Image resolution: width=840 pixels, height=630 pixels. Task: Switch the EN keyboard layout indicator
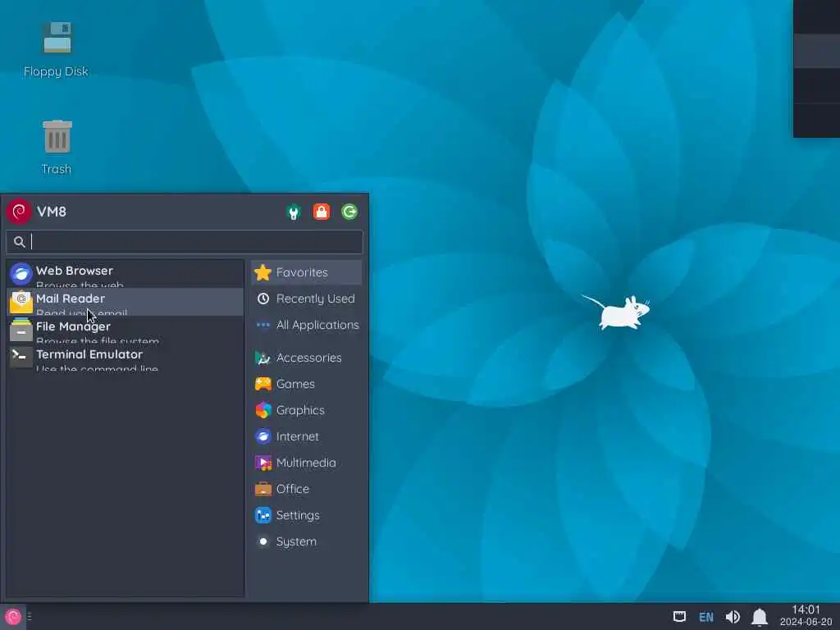[706, 617]
